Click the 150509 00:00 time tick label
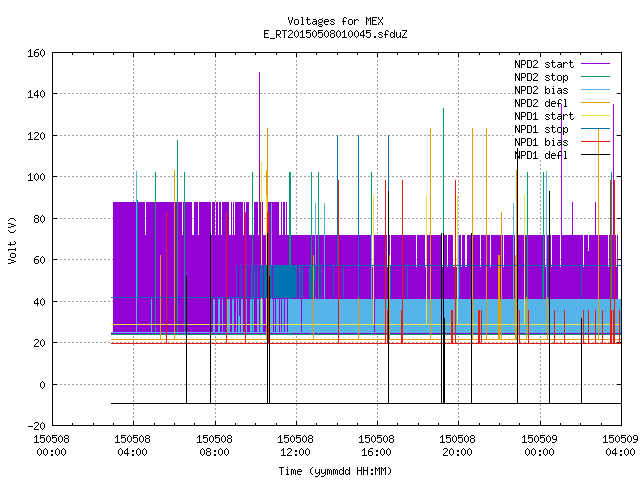 [x=540, y=446]
